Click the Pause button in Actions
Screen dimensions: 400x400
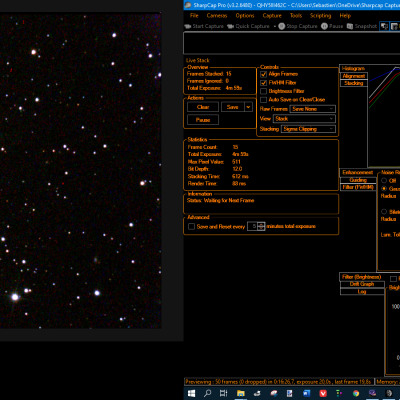pyautogui.click(x=203, y=120)
